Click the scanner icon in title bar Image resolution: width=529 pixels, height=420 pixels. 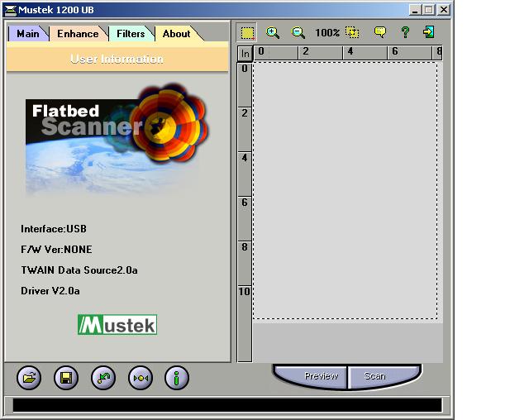[11, 10]
